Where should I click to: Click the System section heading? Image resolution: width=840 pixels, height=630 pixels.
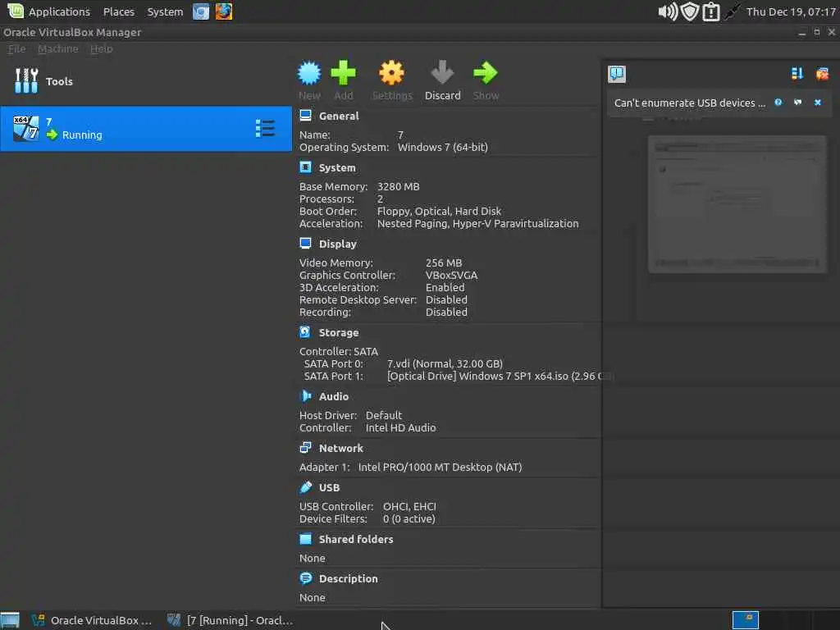(337, 167)
